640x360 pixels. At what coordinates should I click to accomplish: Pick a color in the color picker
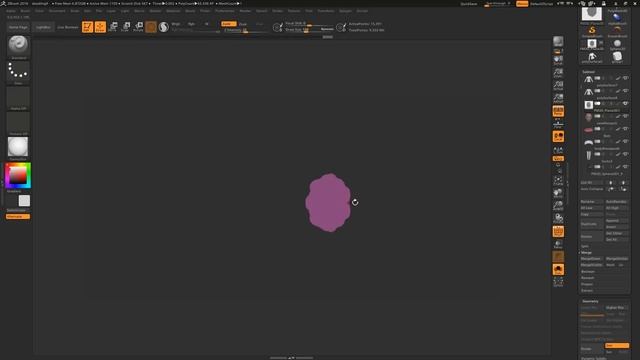click(x=18, y=176)
